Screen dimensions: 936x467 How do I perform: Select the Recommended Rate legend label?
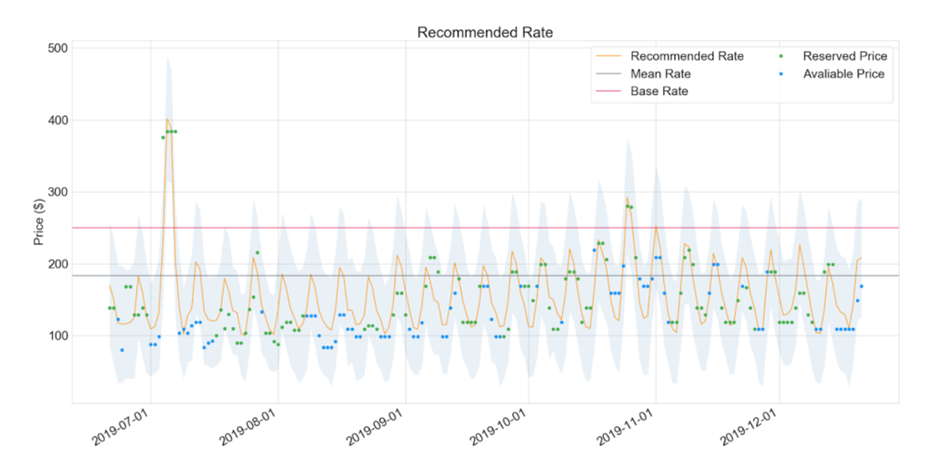tap(687, 56)
